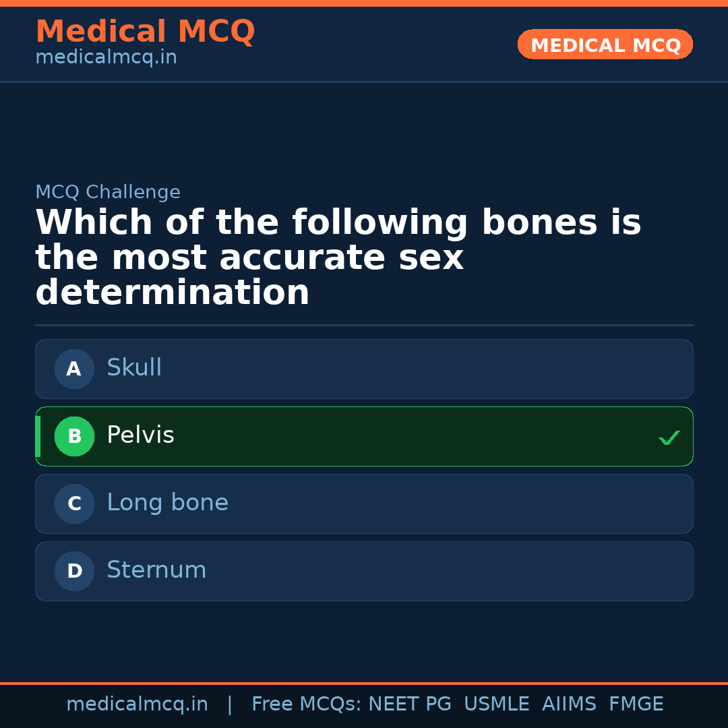
Task: Visit the medicalmcq.in footer link
Action: click(138, 704)
